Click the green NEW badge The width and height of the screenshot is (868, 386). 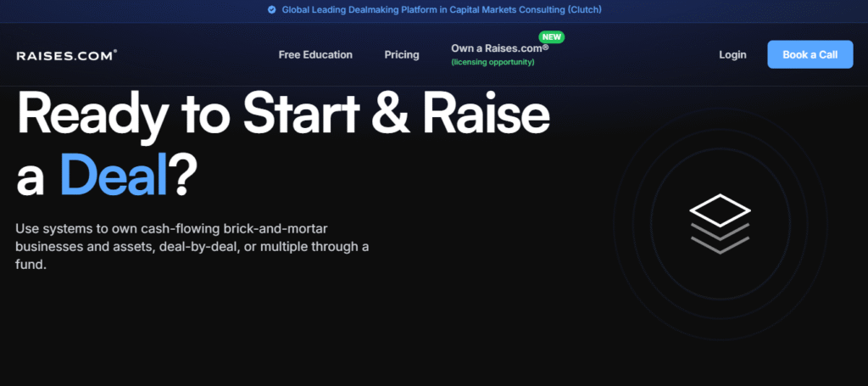(552, 37)
